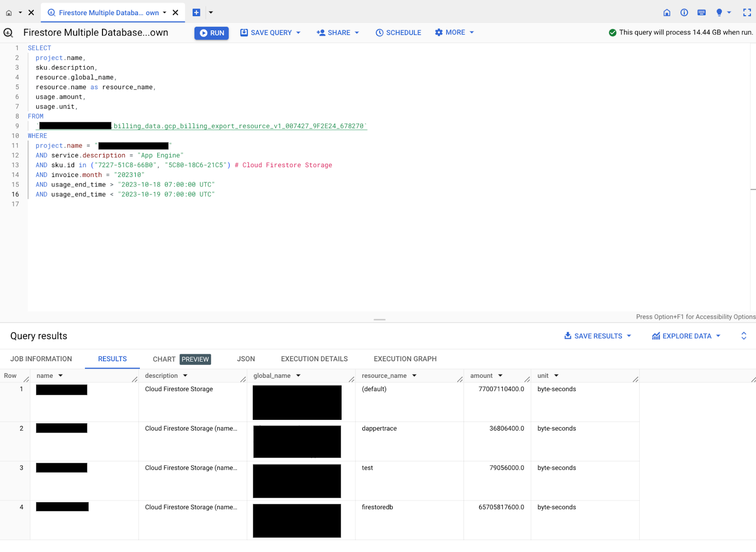Click the More gear icon
This screenshot has height=552, width=756.
(x=439, y=32)
